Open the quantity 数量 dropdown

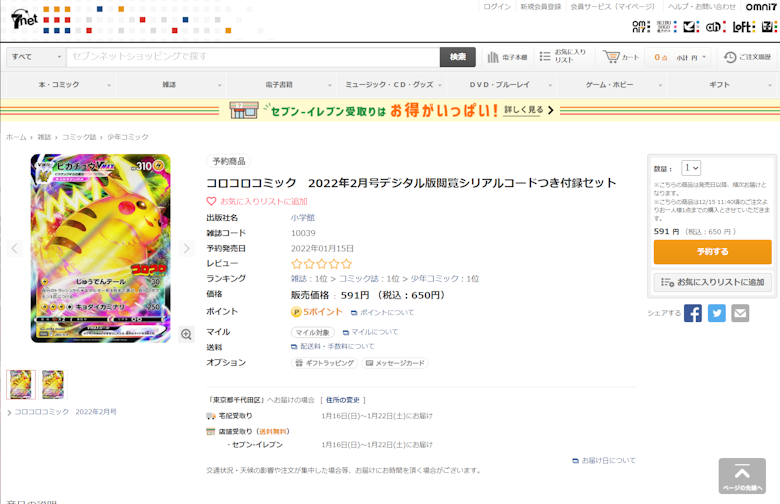click(691, 168)
